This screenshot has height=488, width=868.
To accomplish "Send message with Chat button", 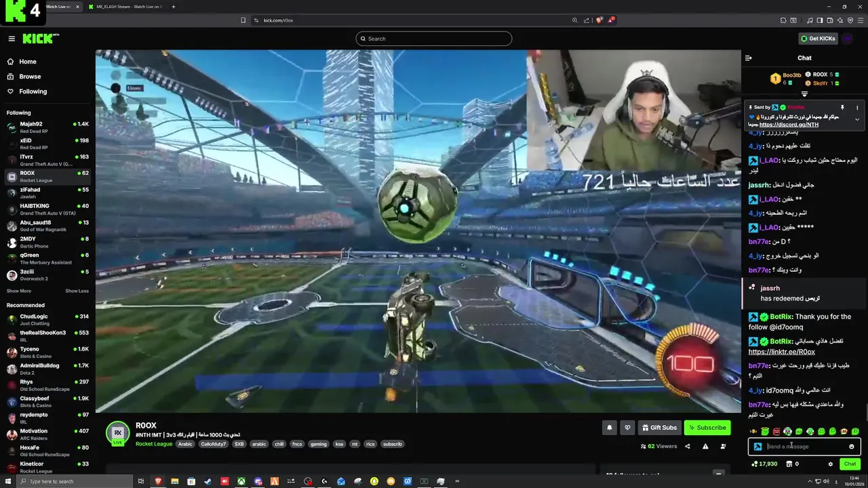I will tap(850, 464).
